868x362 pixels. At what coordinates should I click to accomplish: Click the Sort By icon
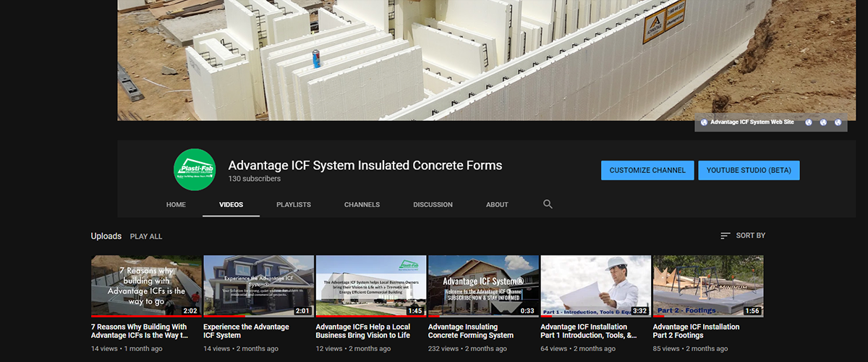[x=726, y=236]
